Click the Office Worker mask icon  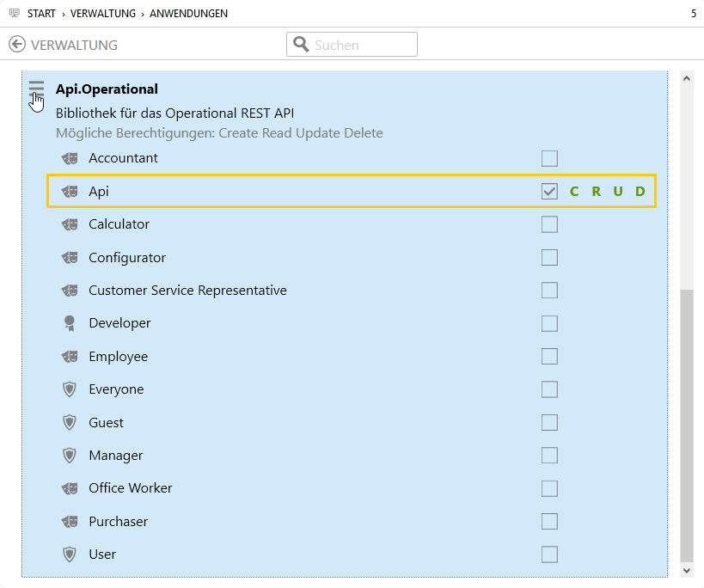(x=70, y=488)
